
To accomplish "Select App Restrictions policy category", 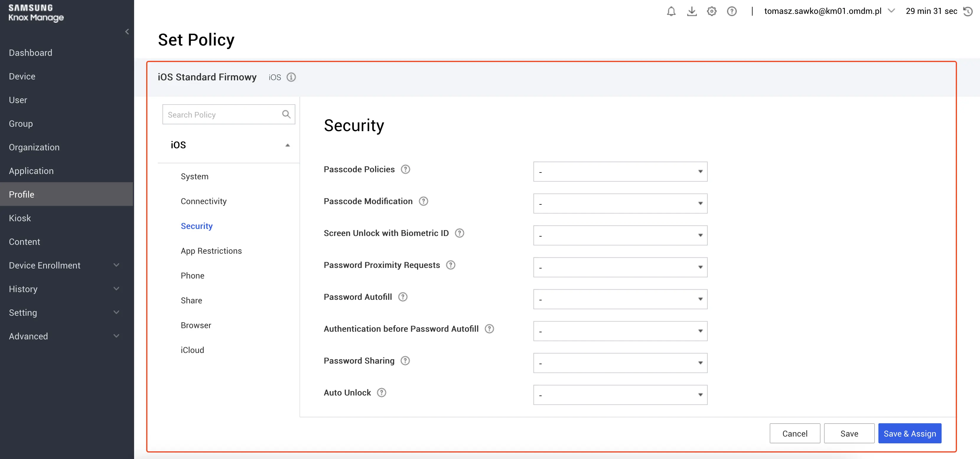I will [211, 250].
